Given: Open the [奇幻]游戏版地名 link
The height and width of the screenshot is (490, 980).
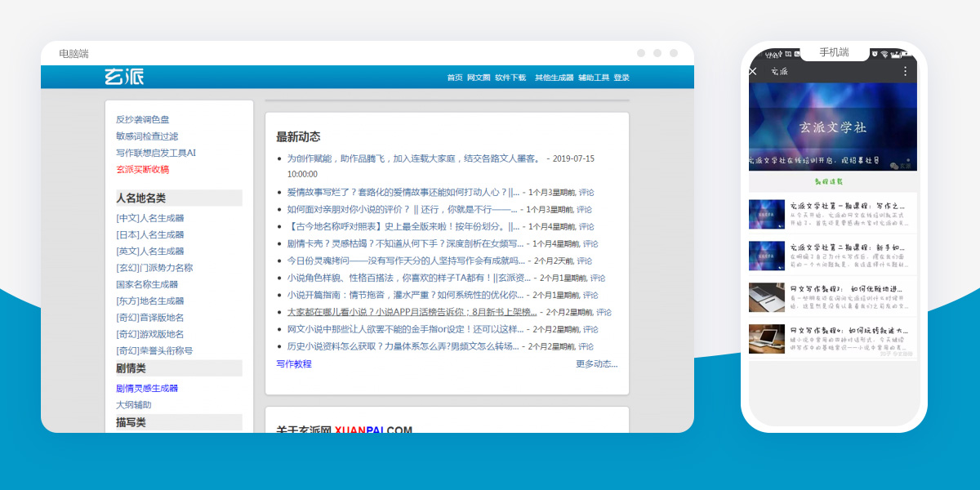Looking at the screenshot, I should tap(150, 334).
